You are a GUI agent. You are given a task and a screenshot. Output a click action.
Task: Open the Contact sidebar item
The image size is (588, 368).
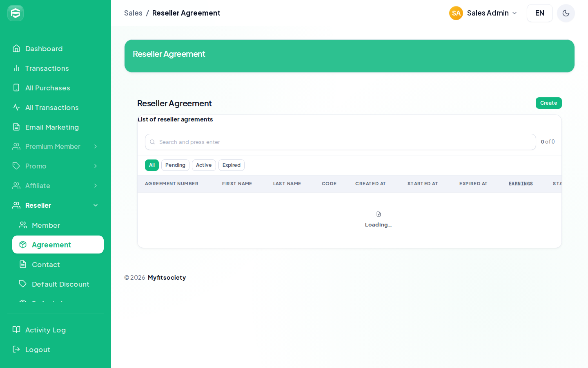[x=58, y=265]
